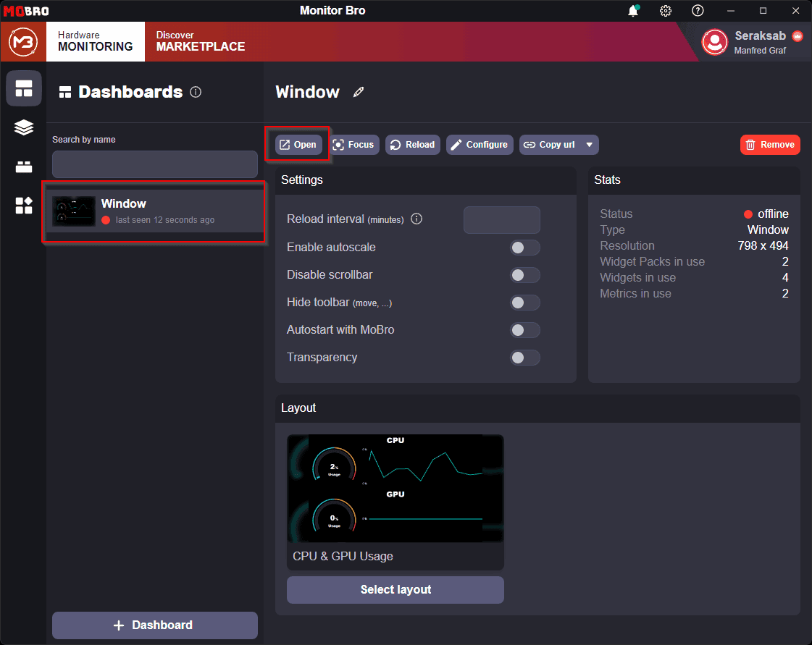The width and height of the screenshot is (812, 645).
Task: Toggle Enable autoscale switch
Action: [524, 248]
